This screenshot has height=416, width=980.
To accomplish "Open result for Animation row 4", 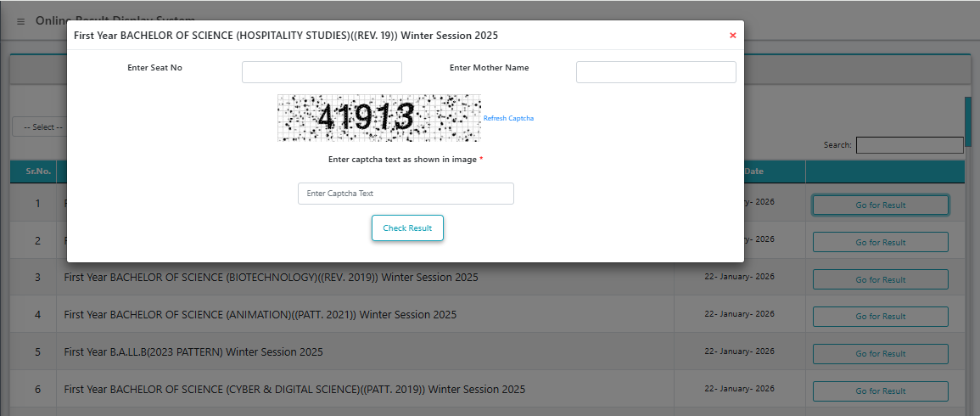I will pyautogui.click(x=880, y=317).
